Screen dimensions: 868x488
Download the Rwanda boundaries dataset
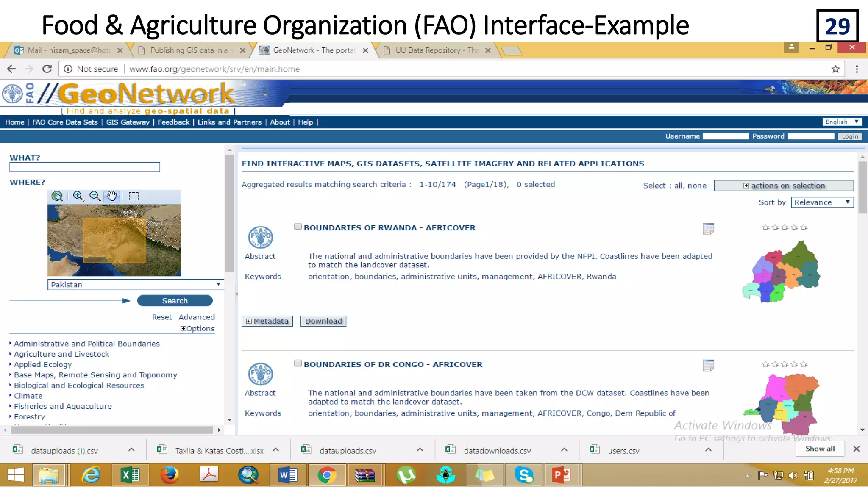click(323, 321)
